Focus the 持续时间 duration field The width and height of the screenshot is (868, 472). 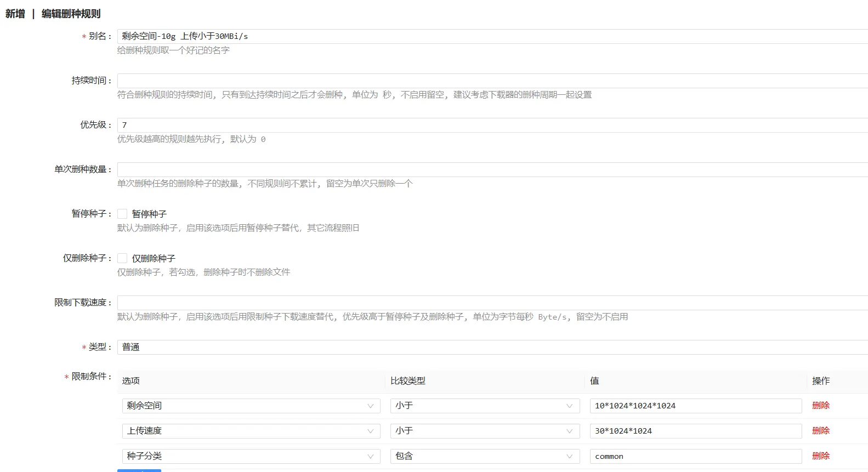[492, 81]
